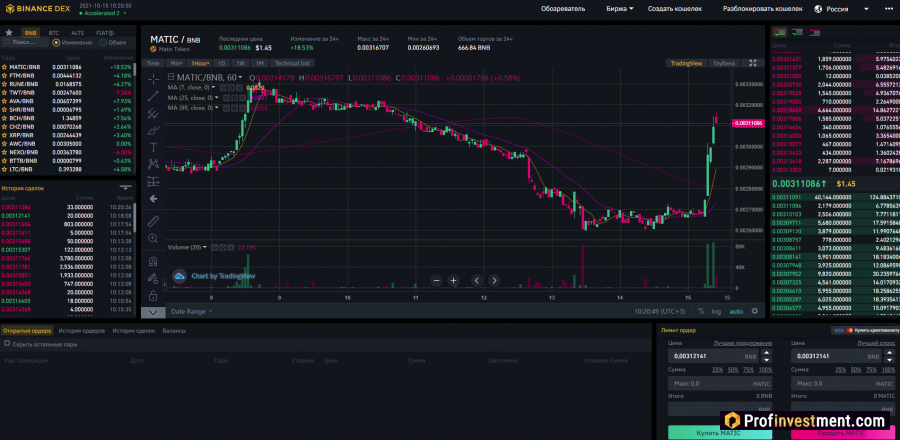Click the back arrow tool icon

click(153, 199)
